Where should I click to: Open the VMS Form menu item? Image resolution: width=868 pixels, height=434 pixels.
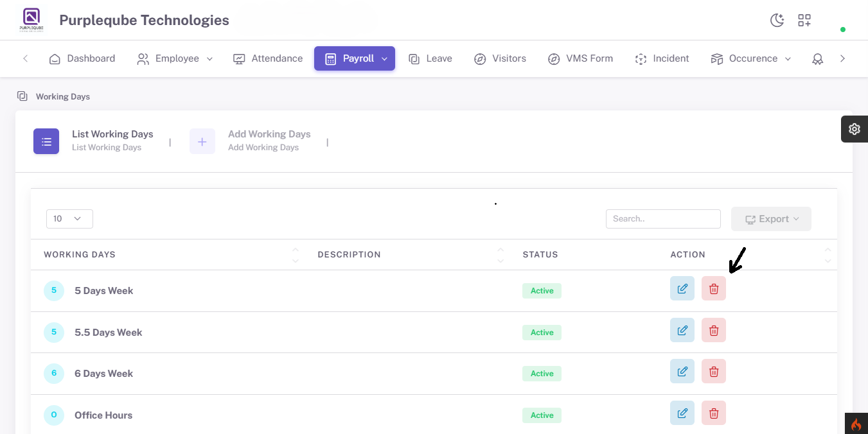pyautogui.click(x=580, y=58)
